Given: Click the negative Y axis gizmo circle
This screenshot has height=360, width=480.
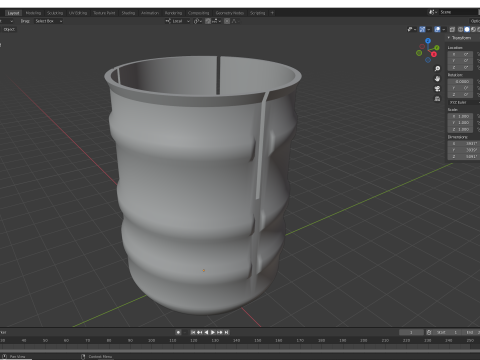Looking at the screenshot, I should tap(419, 53).
